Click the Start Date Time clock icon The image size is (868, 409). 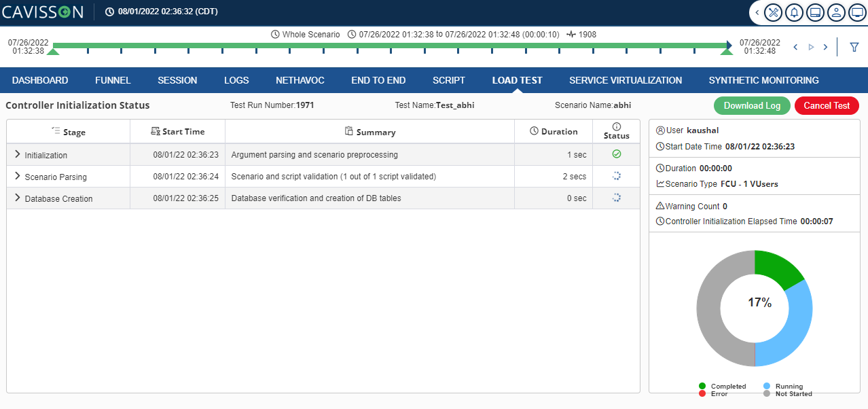point(660,146)
